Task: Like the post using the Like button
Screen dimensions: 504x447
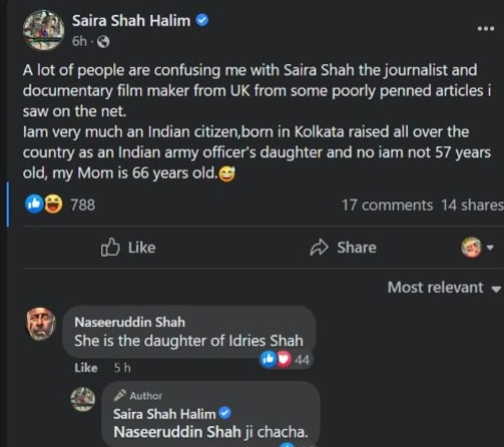Action: click(128, 248)
